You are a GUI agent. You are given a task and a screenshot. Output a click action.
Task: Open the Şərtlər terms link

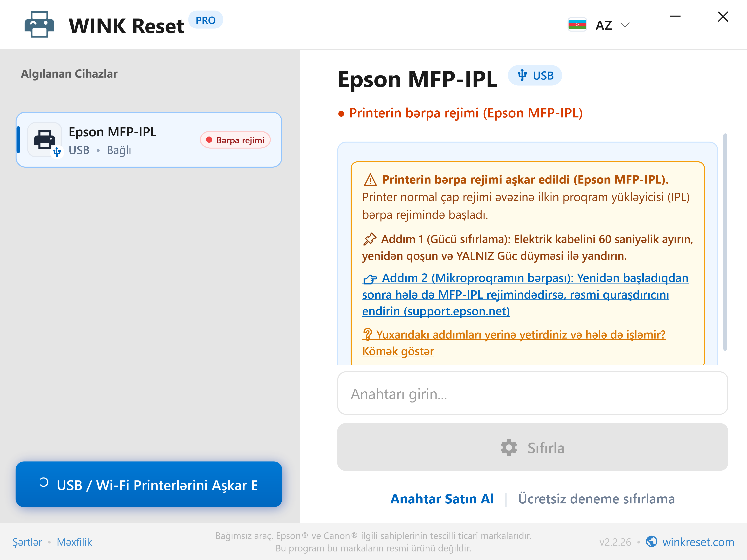click(x=27, y=542)
